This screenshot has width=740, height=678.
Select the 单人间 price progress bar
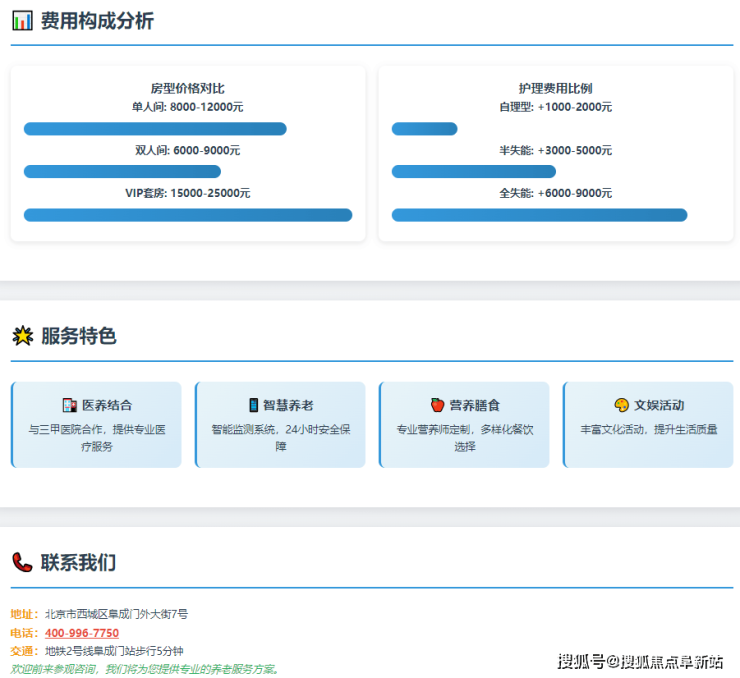coord(155,129)
